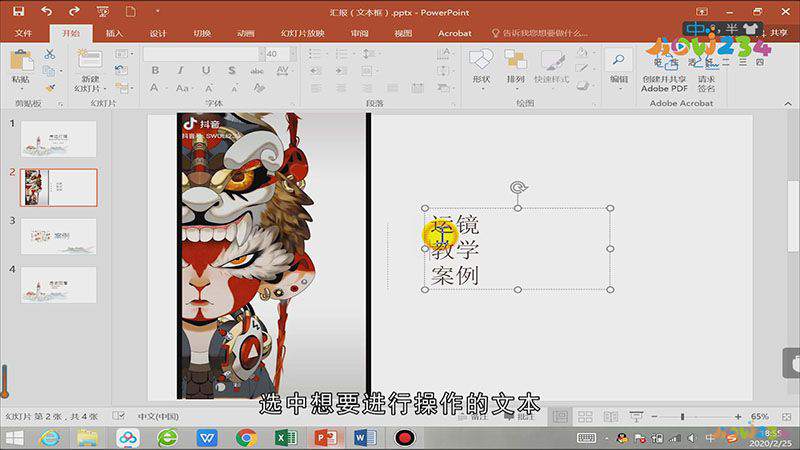800x450 pixels.
Task: Select slide 1 thumbnail
Action: pyautogui.click(x=59, y=139)
